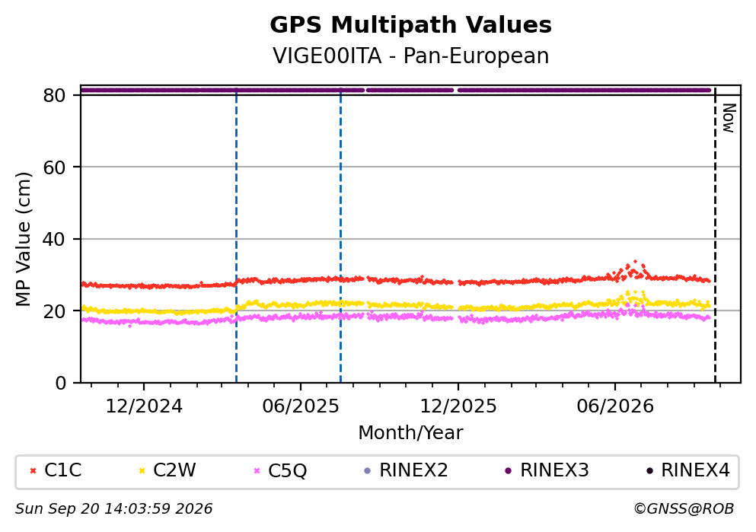Click the 06/2026 x-axis tick label
The height and width of the screenshot is (532, 756).
(614, 406)
